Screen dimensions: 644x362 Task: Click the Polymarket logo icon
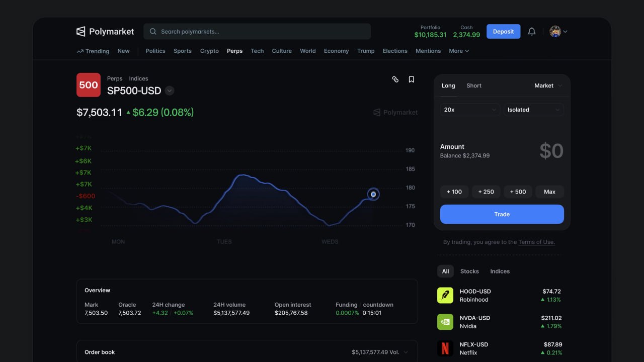coord(80,31)
